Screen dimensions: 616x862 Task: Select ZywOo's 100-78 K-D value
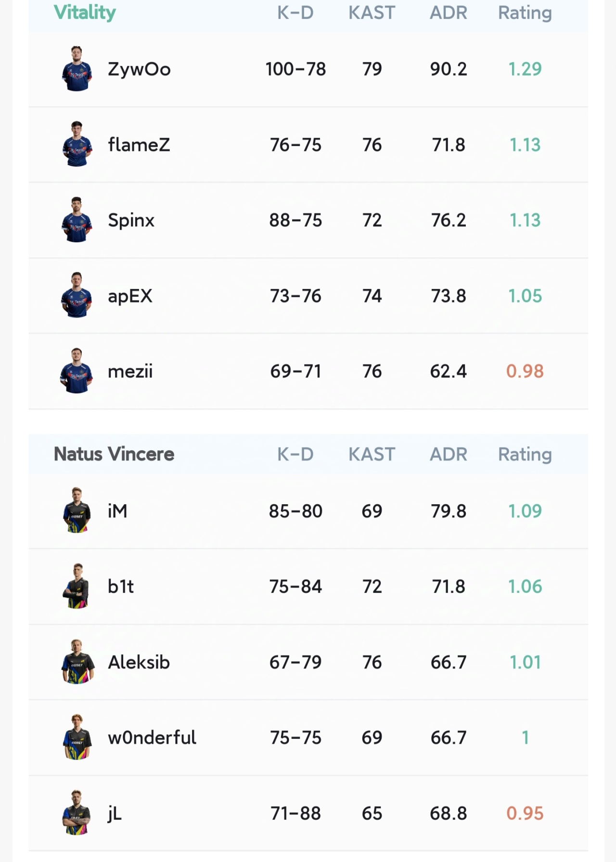coord(295,69)
